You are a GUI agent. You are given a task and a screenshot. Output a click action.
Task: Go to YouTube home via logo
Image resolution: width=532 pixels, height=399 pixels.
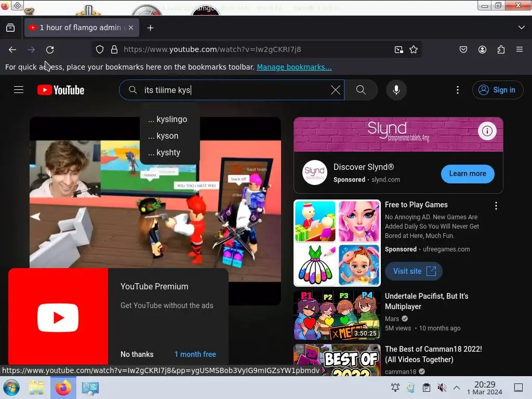[61, 90]
